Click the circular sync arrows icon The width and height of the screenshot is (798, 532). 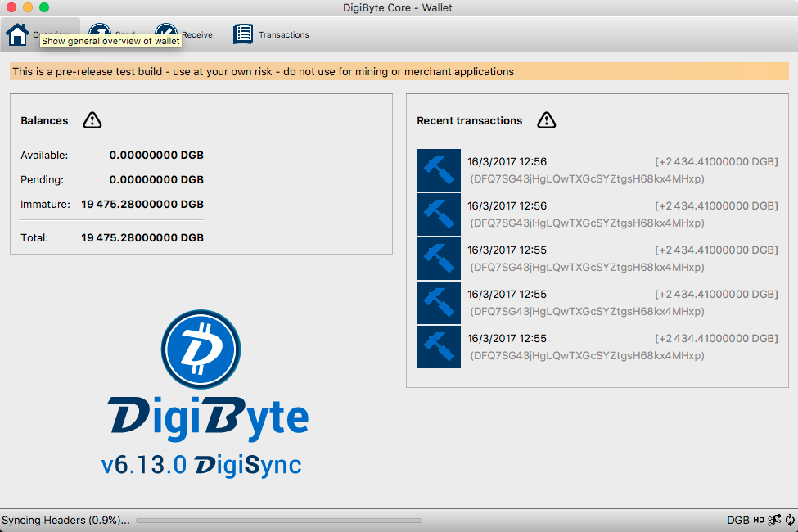(x=790, y=520)
